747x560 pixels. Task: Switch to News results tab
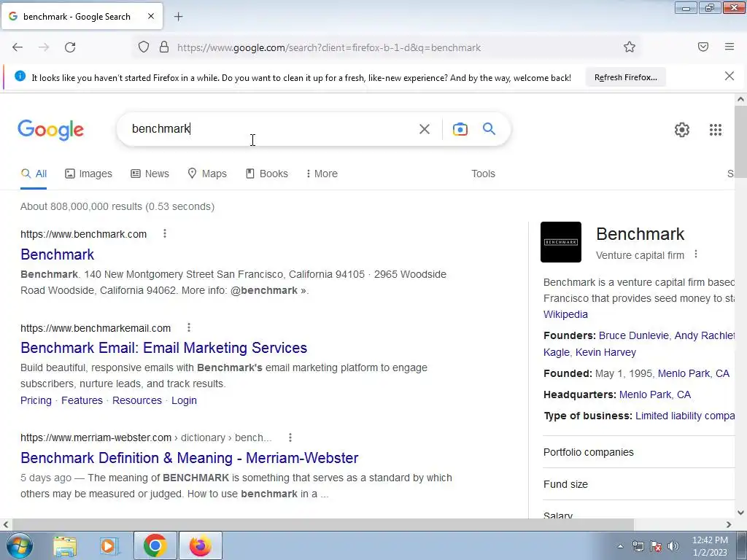click(x=150, y=174)
